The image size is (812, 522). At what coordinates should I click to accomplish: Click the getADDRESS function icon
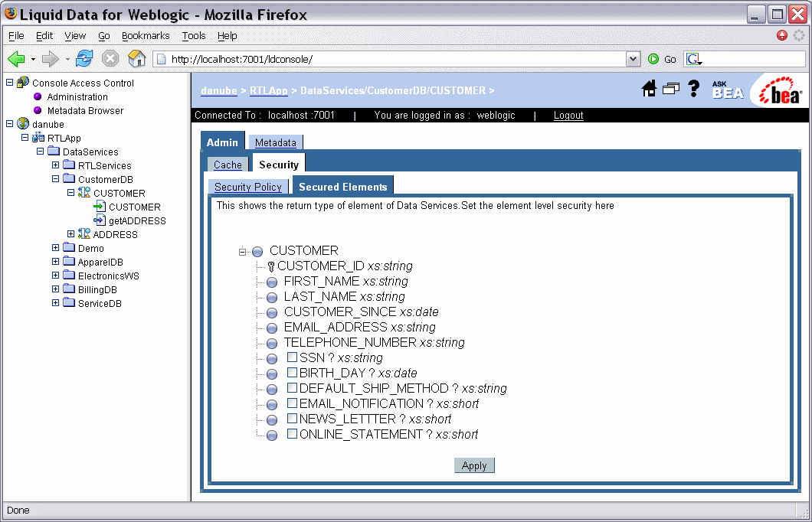tap(100, 220)
